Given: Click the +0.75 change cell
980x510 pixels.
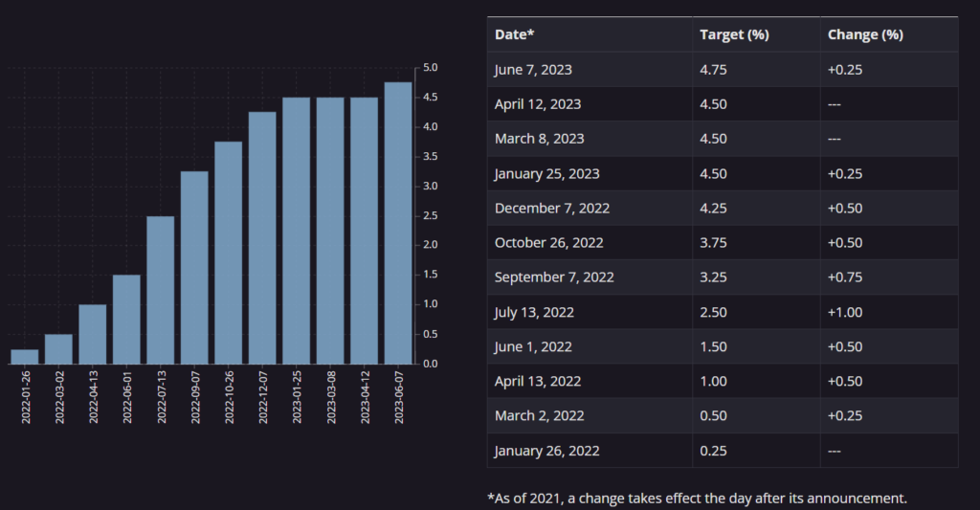Looking at the screenshot, I should coord(845,277).
